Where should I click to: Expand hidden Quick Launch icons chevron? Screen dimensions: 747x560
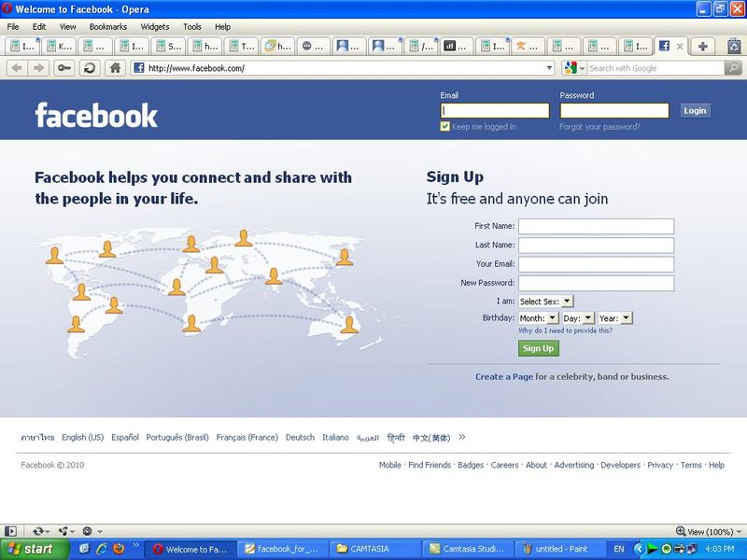coord(135,545)
